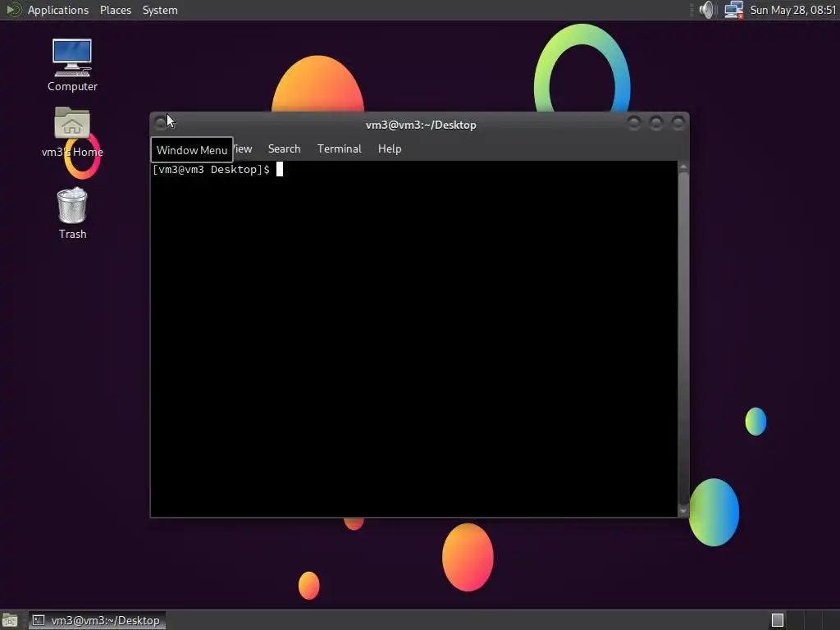The height and width of the screenshot is (630, 840).
Task: Close the terminal window
Action: pos(678,123)
